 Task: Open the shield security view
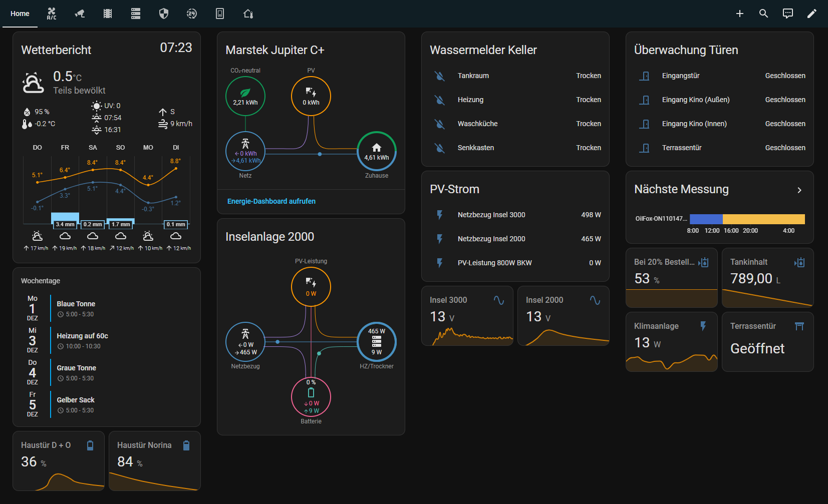(x=164, y=14)
